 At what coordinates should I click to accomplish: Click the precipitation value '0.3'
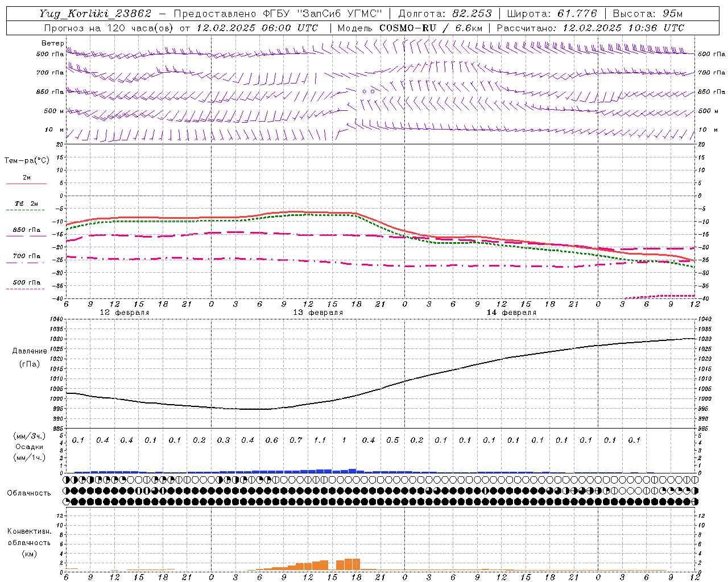coord(223,440)
